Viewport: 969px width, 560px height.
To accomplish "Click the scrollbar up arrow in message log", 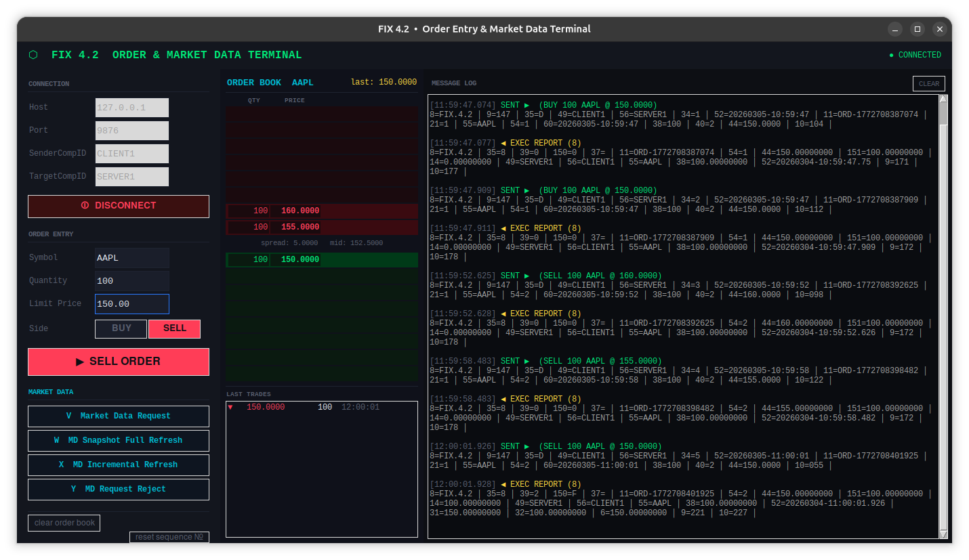I will pos(943,100).
